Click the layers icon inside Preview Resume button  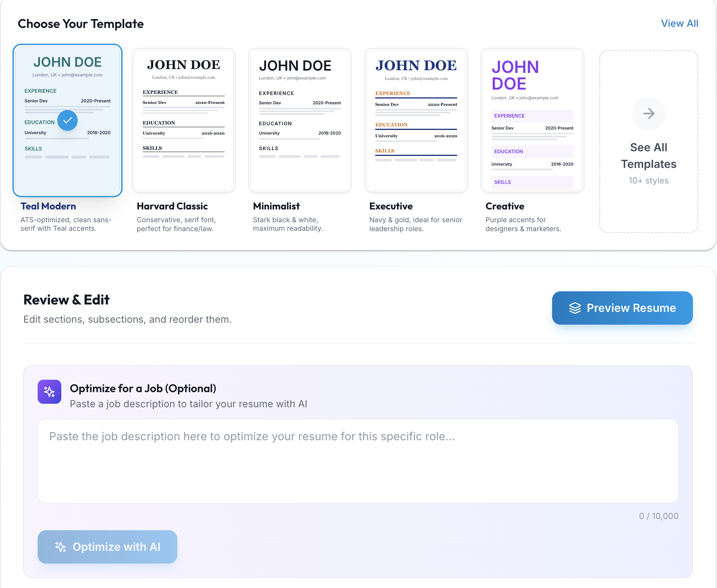click(574, 308)
